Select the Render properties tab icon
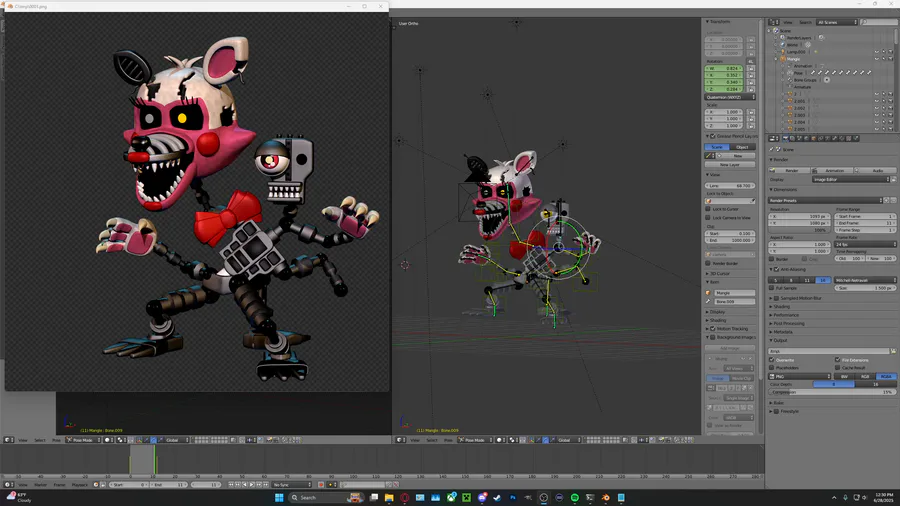 coord(785,138)
